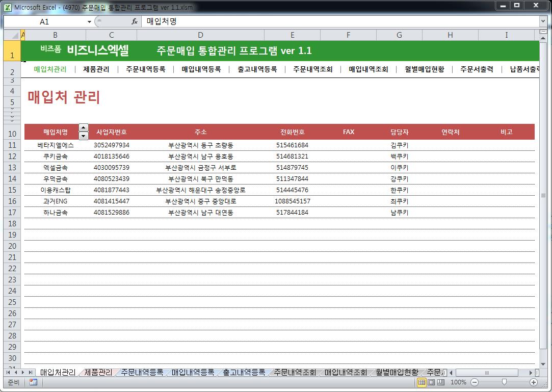Image resolution: width=552 pixels, height=392 pixels.
Task: Click the FAX column header cell
Action: [x=349, y=132]
